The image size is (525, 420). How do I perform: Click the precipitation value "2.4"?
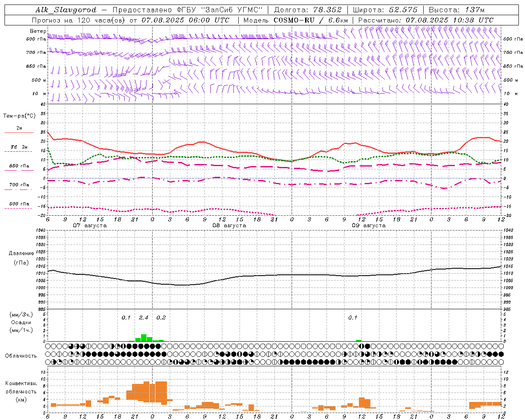(x=144, y=317)
